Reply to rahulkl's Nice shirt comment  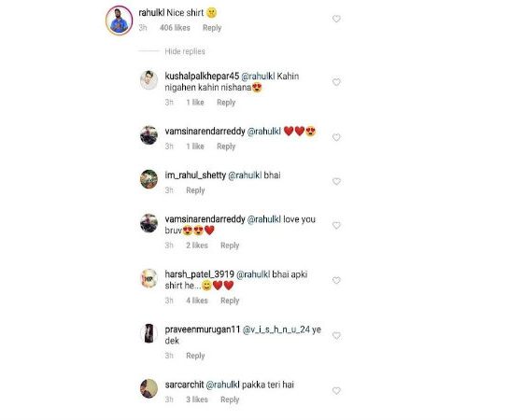212,28
